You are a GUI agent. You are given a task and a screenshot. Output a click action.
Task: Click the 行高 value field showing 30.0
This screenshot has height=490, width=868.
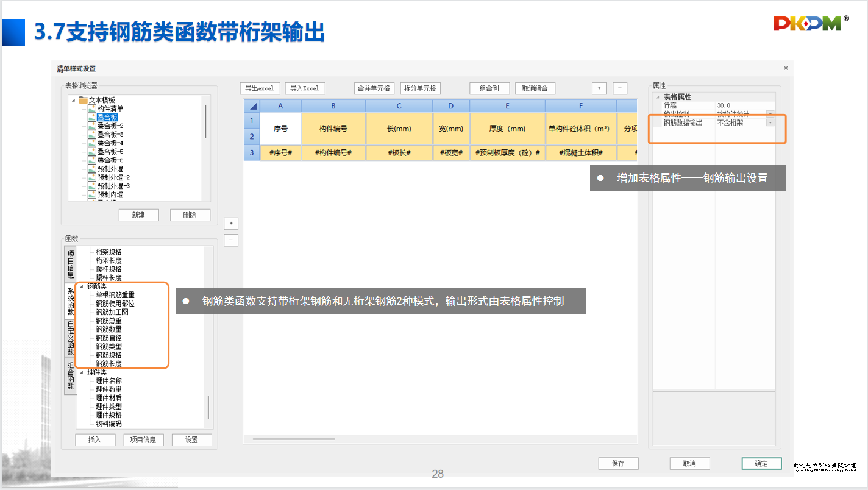[744, 105]
